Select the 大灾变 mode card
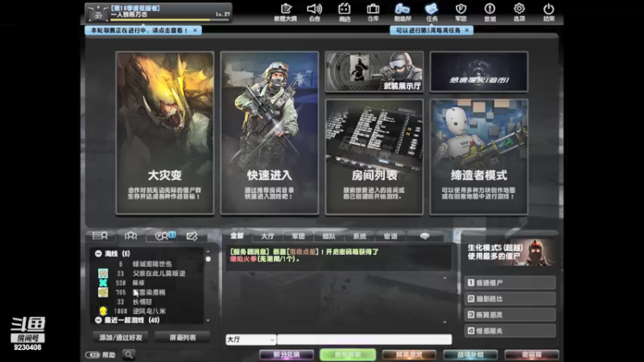The width and height of the screenshot is (644, 362). point(165,133)
